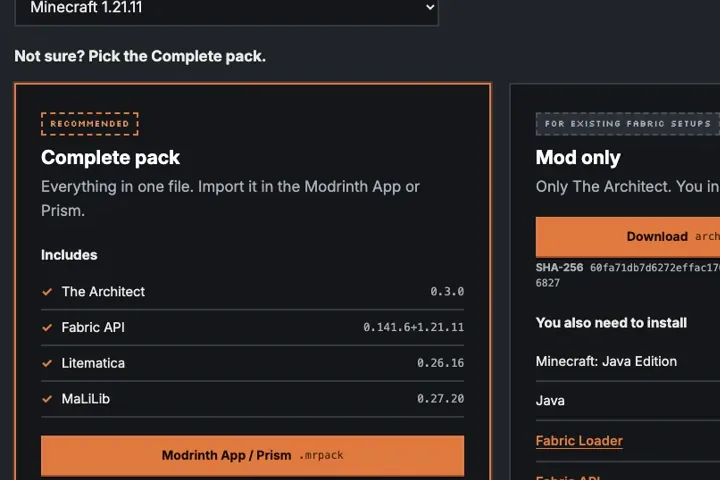Click the checkmark beside MaLiLib
Image resolution: width=720 pixels, height=480 pixels.
[47, 399]
